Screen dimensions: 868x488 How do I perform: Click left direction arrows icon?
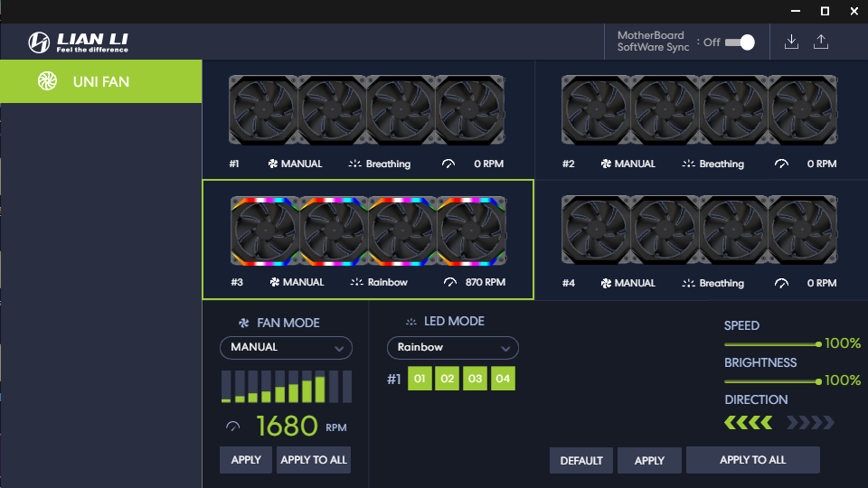pyautogui.click(x=748, y=423)
